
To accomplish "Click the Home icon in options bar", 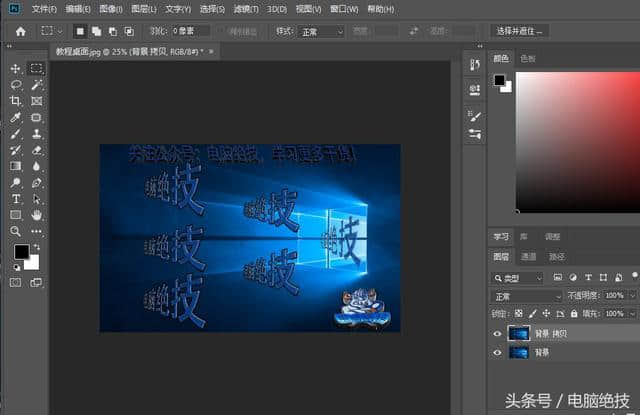I will [x=20, y=31].
